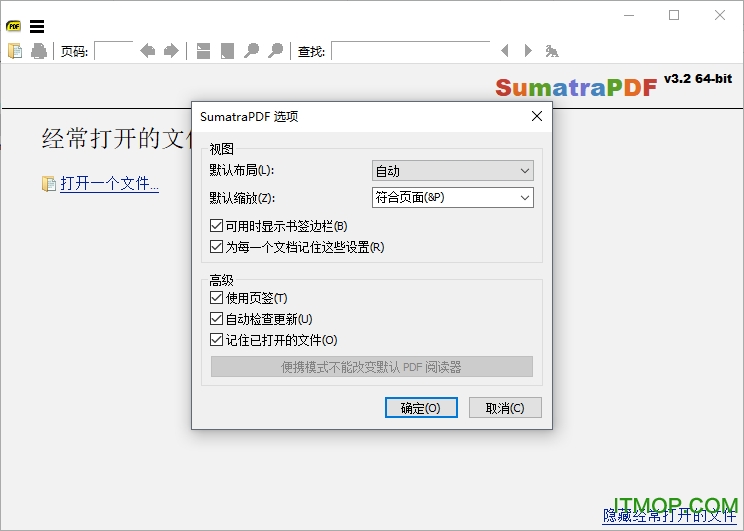Click hide frequently opened files link
This screenshot has width=744, height=531.
click(670, 515)
